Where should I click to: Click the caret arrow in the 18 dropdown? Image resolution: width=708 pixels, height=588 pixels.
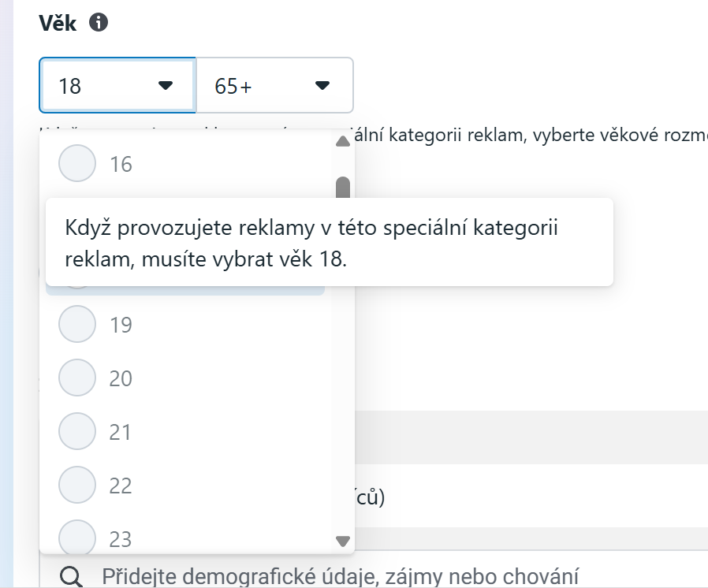tap(165, 85)
